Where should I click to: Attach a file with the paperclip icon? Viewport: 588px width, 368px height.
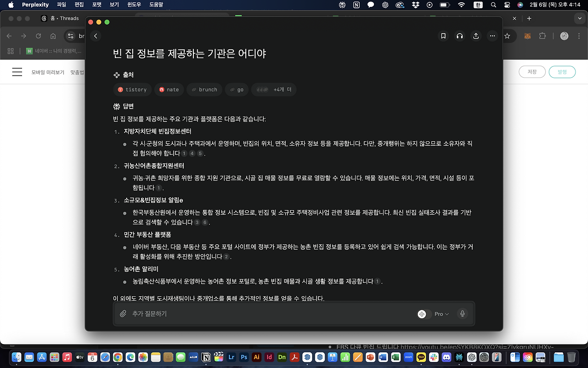pyautogui.click(x=123, y=314)
